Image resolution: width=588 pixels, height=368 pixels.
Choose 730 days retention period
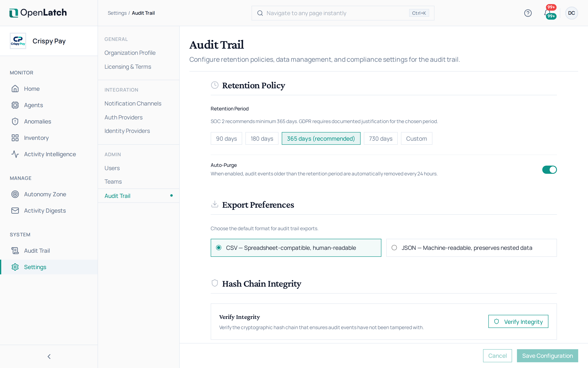[x=381, y=138]
